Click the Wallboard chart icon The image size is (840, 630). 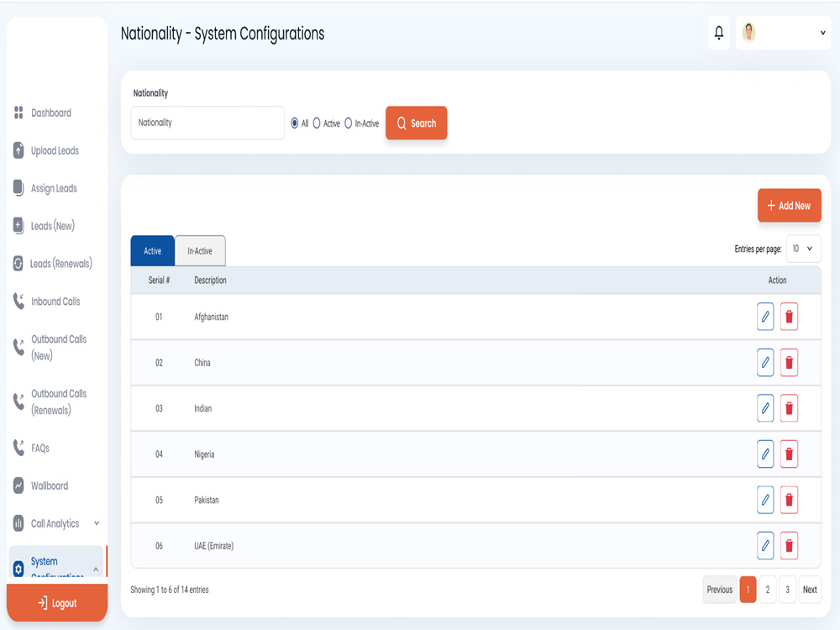click(x=18, y=486)
